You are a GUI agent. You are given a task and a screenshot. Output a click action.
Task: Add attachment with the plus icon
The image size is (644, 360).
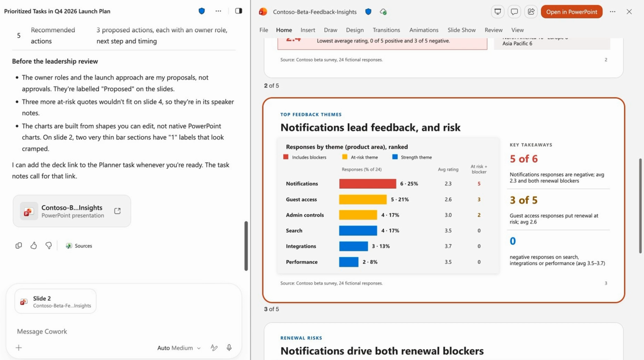point(19,348)
